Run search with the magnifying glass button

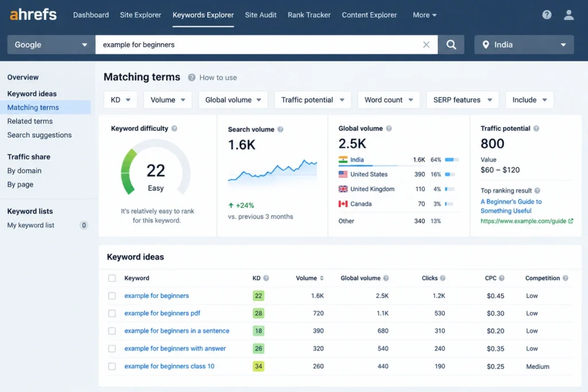pyautogui.click(x=451, y=45)
